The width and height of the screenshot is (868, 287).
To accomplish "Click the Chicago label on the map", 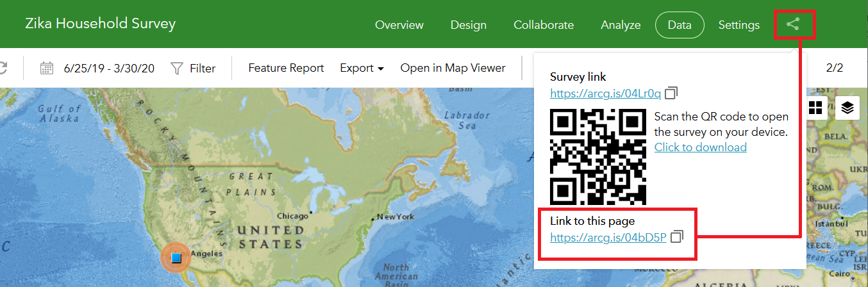I will (293, 216).
